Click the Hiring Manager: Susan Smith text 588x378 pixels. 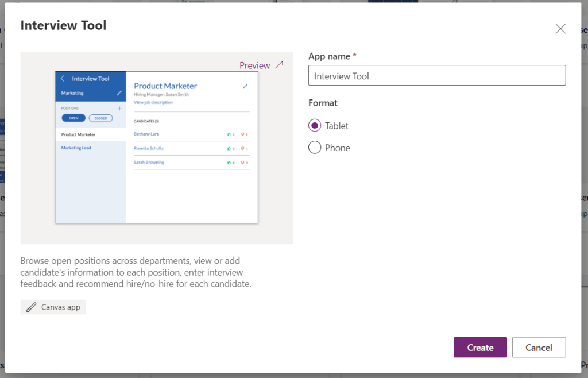pyautogui.click(x=161, y=94)
